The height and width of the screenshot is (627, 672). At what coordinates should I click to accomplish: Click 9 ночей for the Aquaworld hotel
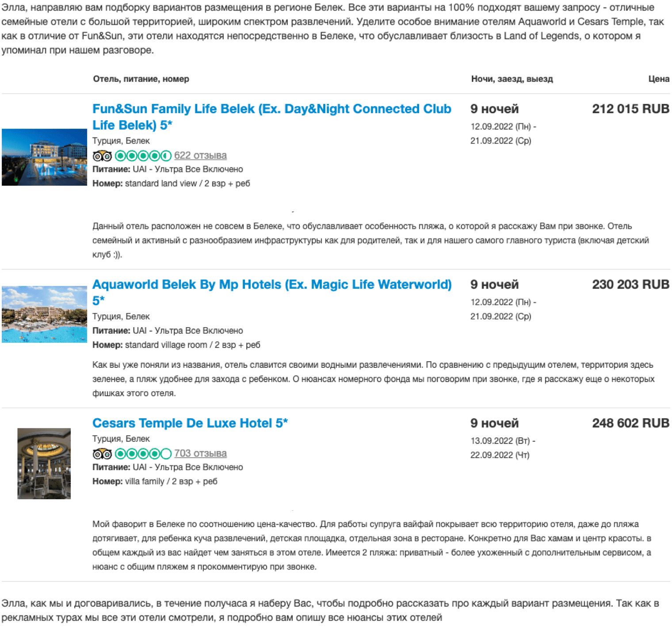point(494,284)
